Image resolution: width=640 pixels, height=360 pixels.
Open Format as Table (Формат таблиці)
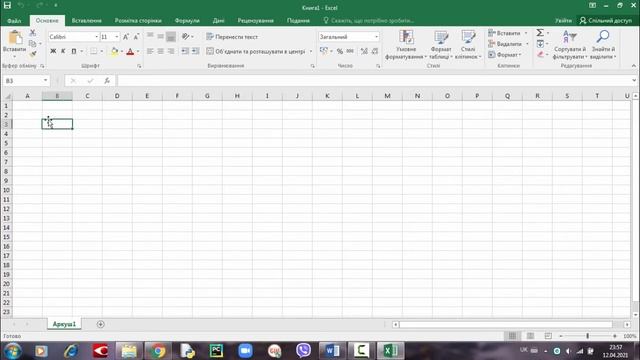click(441, 45)
